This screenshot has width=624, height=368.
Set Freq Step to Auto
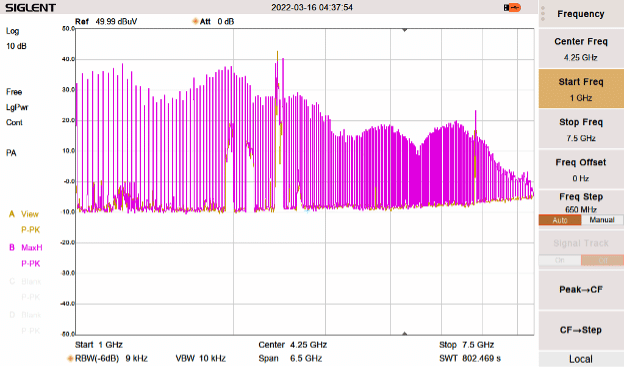pyautogui.click(x=560, y=220)
